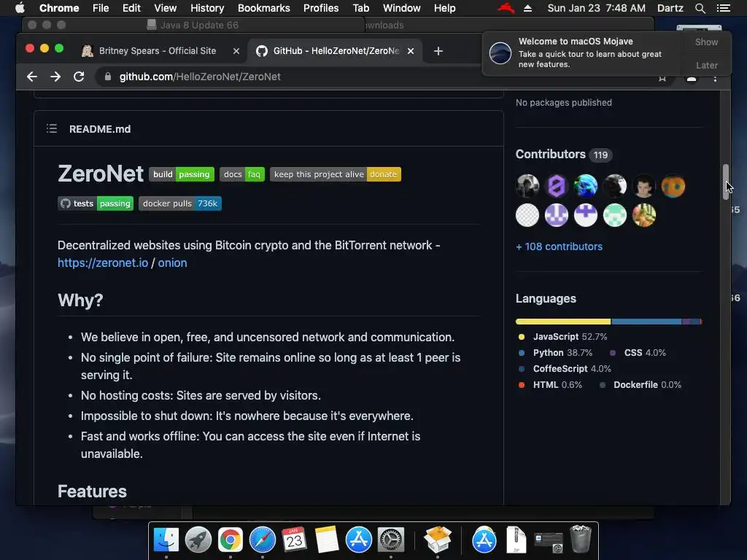Close the Britney Spears tab
This screenshot has height=560, width=747.
tap(236, 51)
